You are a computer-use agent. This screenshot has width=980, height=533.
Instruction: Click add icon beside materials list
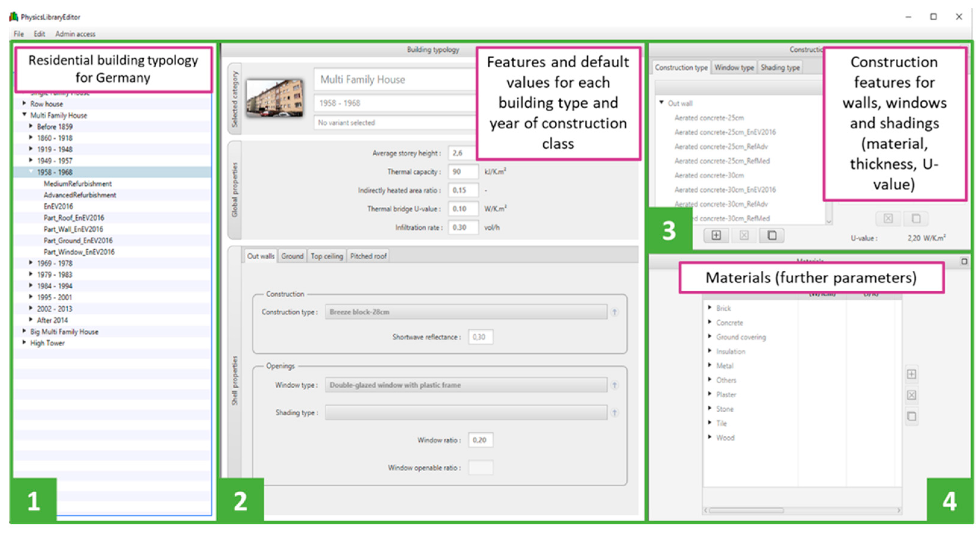[911, 374]
